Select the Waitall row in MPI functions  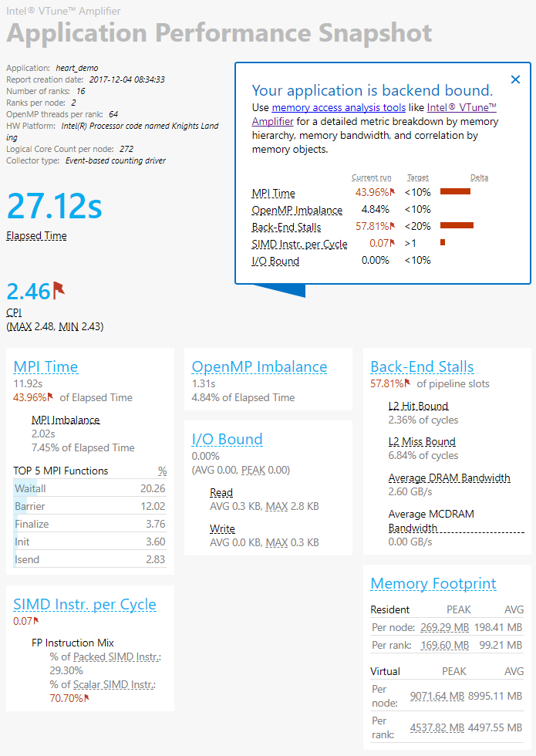click(90, 488)
